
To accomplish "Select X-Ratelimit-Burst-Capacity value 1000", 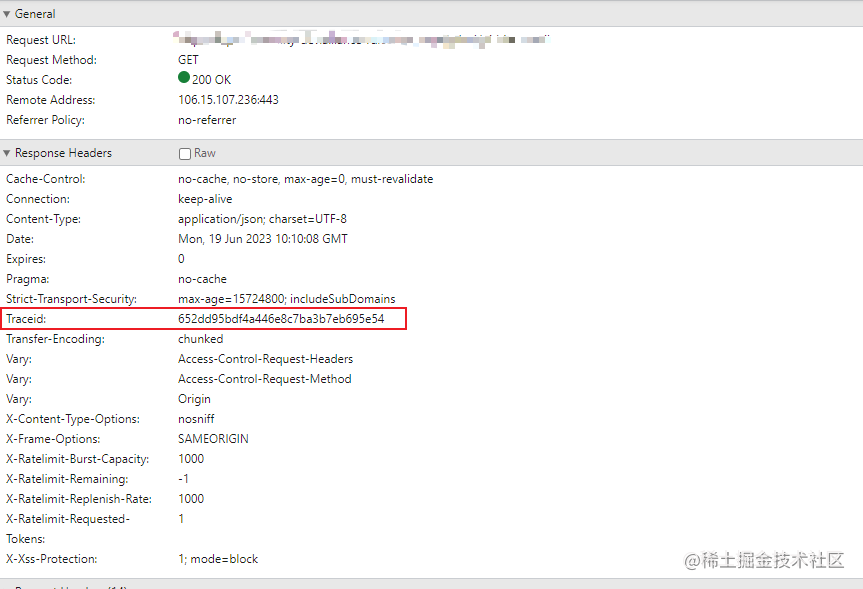I will click(191, 459).
